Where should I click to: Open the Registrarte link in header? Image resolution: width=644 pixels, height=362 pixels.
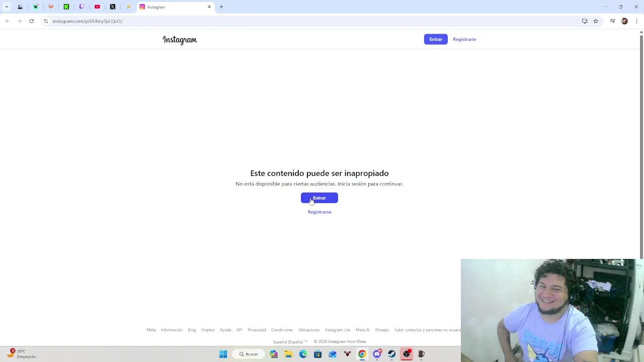pos(464,39)
